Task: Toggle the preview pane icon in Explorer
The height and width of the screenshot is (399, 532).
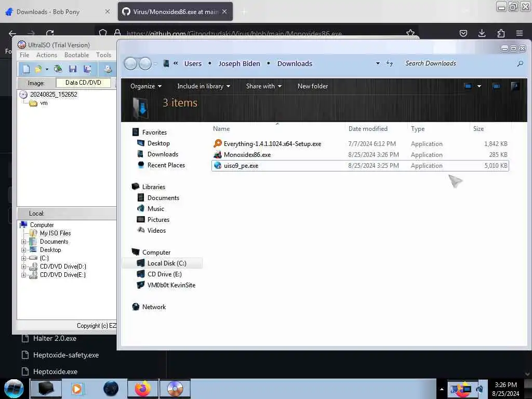Action: [x=496, y=86]
